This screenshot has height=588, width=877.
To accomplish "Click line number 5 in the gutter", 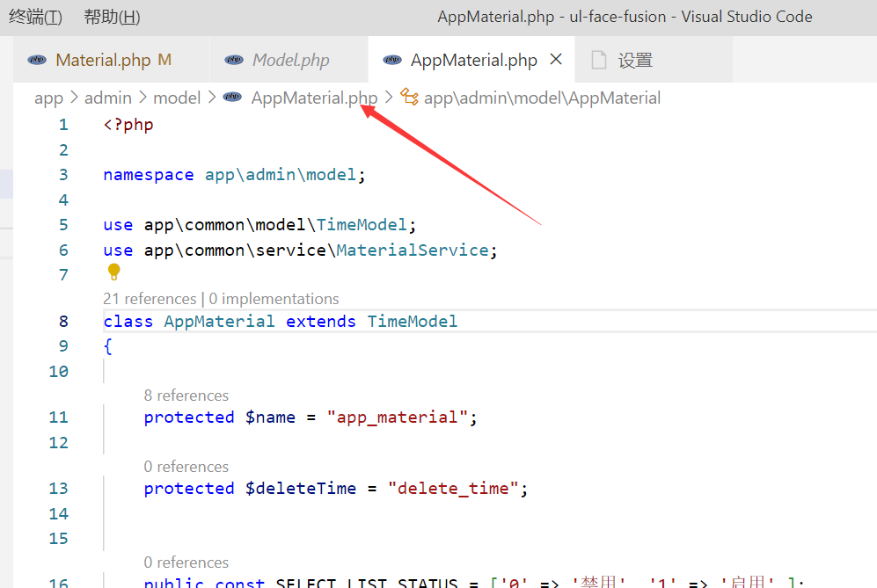I will coord(63,225).
